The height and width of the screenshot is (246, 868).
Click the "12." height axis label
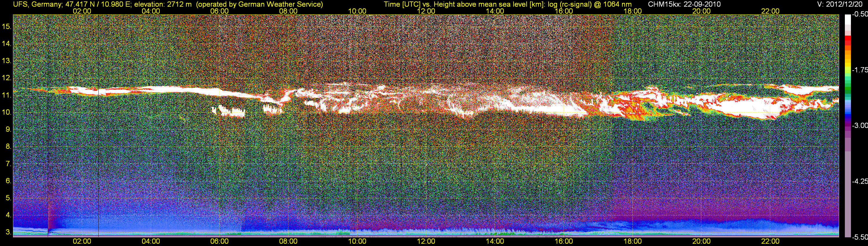point(7,78)
